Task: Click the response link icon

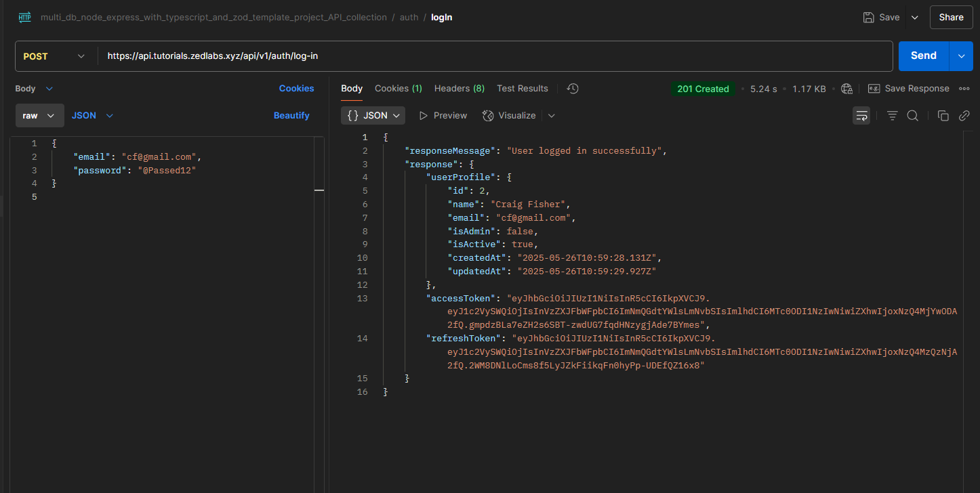Action: pos(964,116)
